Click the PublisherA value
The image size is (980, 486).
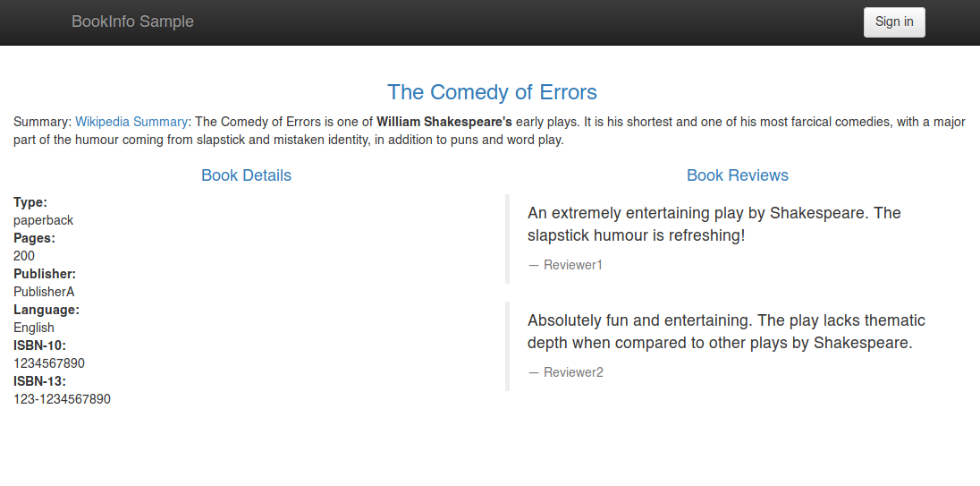tap(44, 292)
